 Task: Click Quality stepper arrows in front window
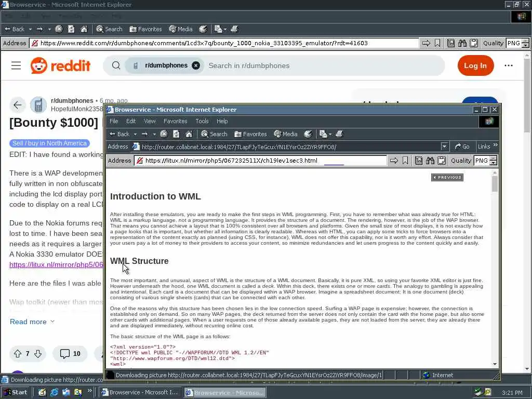[x=494, y=161]
